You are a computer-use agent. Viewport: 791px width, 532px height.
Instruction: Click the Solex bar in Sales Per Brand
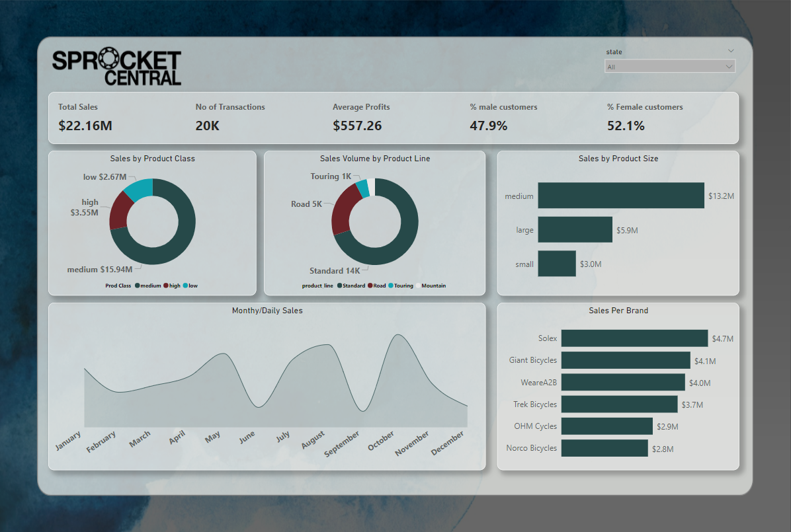634,338
